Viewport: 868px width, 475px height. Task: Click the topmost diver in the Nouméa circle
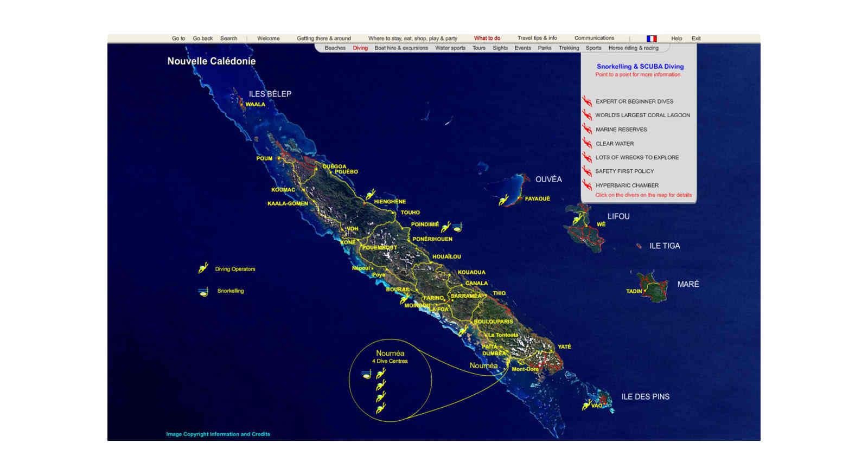pyautogui.click(x=381, y=373)
